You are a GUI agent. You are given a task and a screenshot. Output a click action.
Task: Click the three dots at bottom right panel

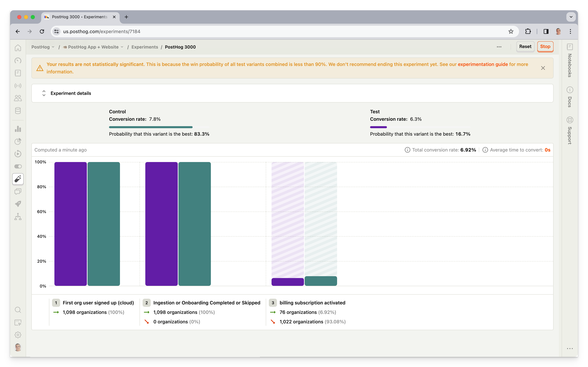(570, 349)
